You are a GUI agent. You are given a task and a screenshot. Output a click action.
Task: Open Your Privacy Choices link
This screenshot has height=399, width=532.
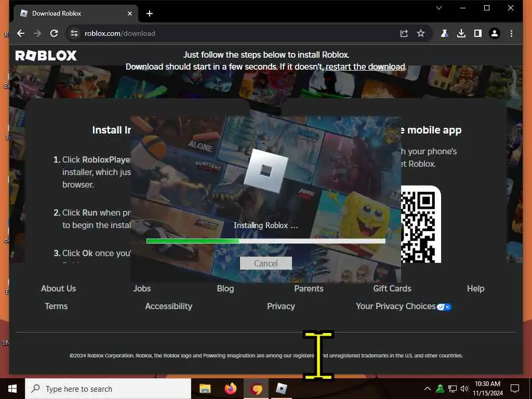[395, 306]
